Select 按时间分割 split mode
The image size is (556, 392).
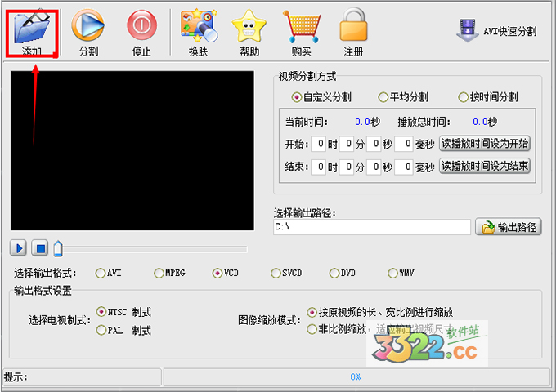[488, 97]
